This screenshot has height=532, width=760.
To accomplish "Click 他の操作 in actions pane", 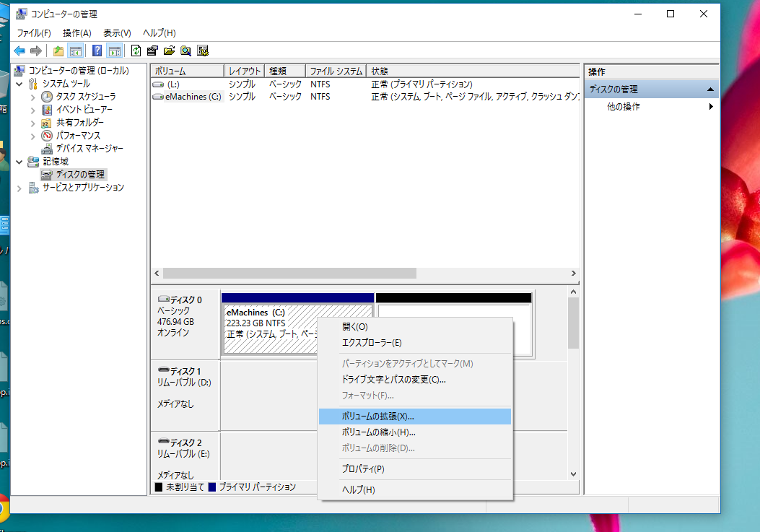I will [x=624, y=106].
